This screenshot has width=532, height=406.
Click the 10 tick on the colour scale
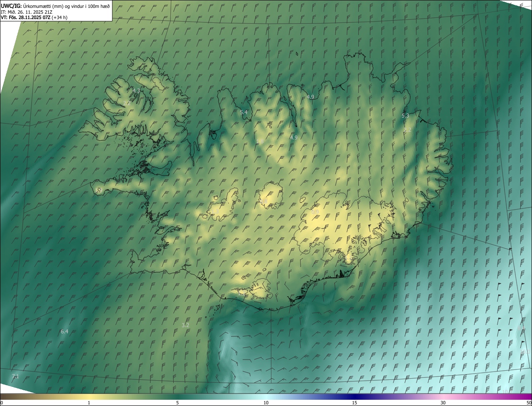coord(266,403)
